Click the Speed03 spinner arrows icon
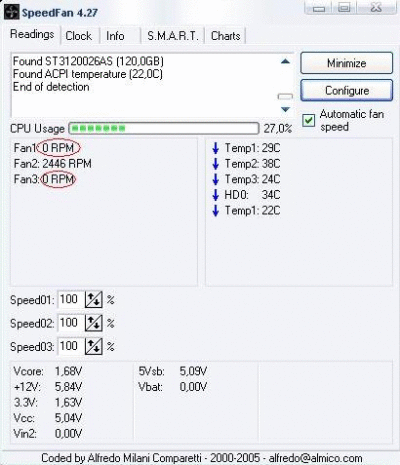Image resolution: width=400 pixels, height=465 pixels. pyautogui.click(x=94, y=346)
